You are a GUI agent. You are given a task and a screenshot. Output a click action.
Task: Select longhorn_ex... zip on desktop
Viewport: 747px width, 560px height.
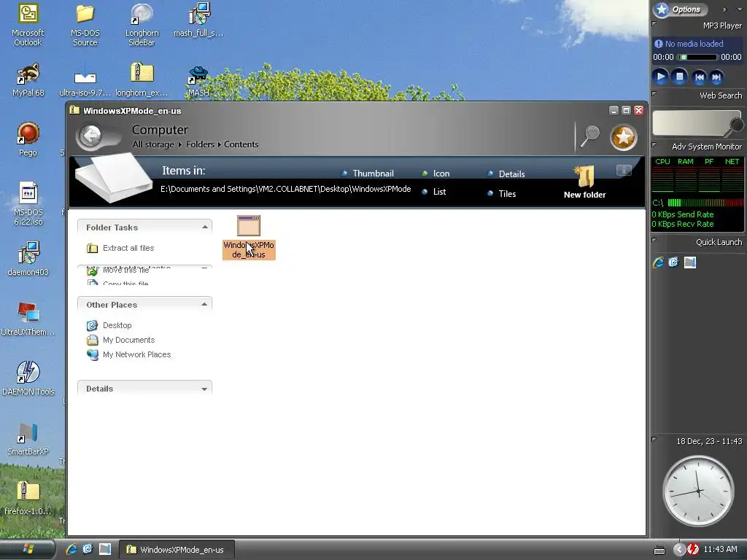(142, 80)
